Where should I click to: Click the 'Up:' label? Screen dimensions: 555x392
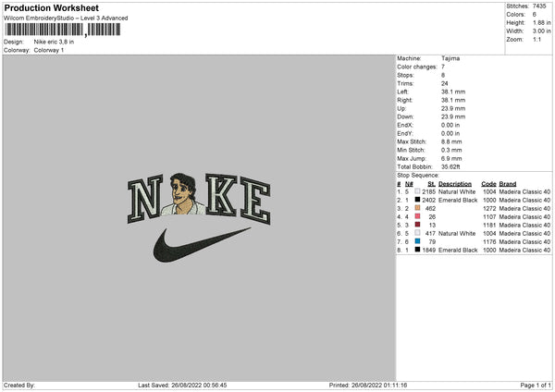pyautogui.click(x=401, y=108)
